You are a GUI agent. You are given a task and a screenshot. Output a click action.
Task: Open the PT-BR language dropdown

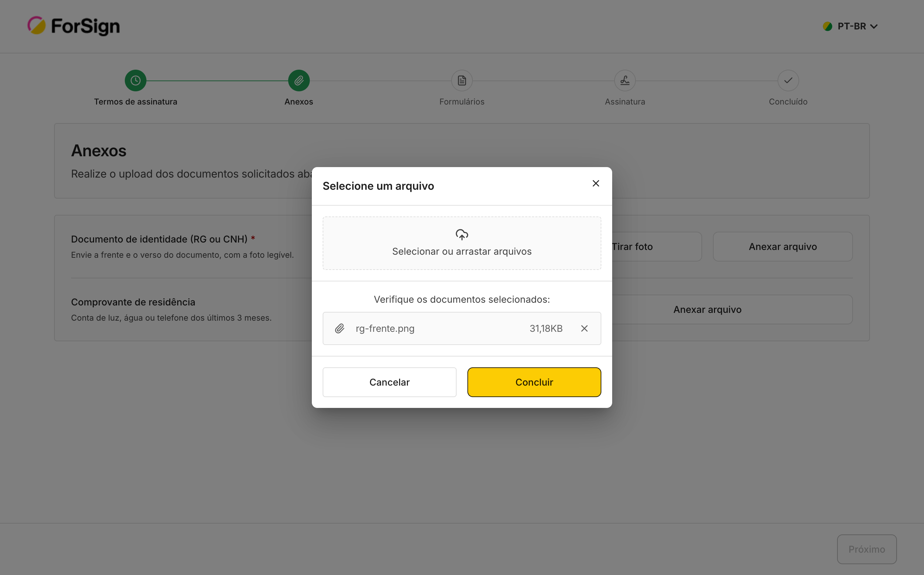point(850,26)
